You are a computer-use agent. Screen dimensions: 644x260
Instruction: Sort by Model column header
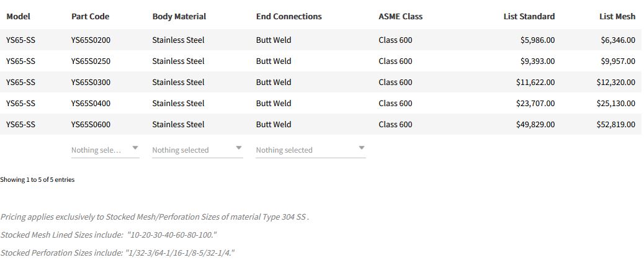(x=18, y=17)
